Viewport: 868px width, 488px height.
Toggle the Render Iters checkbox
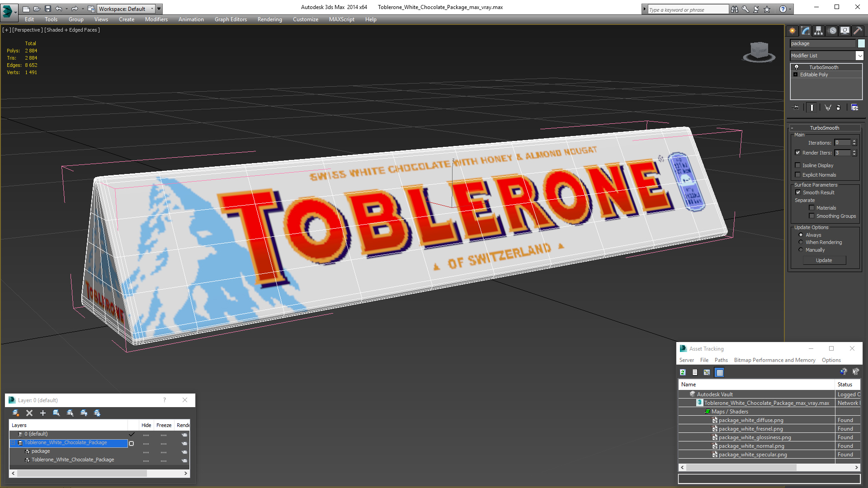[x=798, y=153]
